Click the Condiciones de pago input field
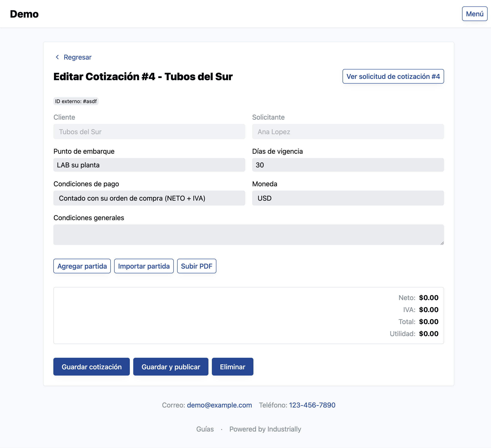The image size is (491, 448). point(149,198)
